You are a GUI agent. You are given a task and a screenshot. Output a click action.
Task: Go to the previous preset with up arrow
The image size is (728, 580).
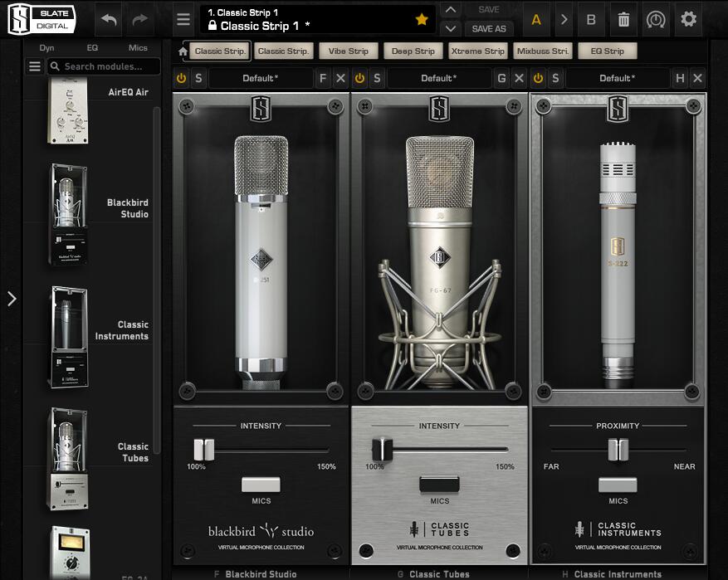(451, 10)
